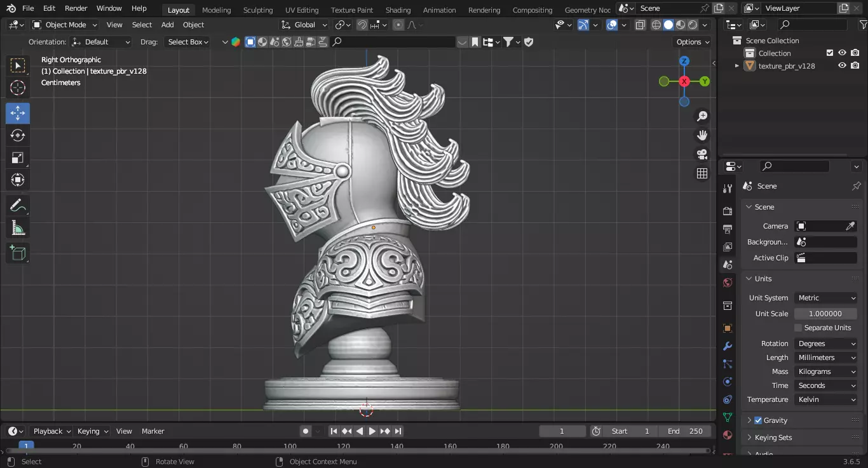Viewport: 868px width, 468px height.
Task: Select the Select Box tool in toolbar
Action: pos(18,65)
